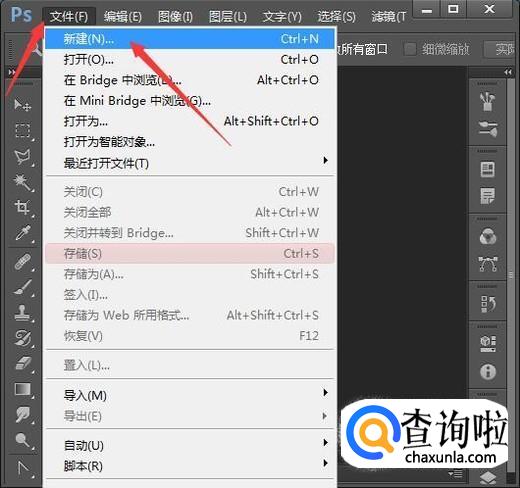Expand the 导入(M) submenu
Viewport: 520px width, 488px height.
190,395
